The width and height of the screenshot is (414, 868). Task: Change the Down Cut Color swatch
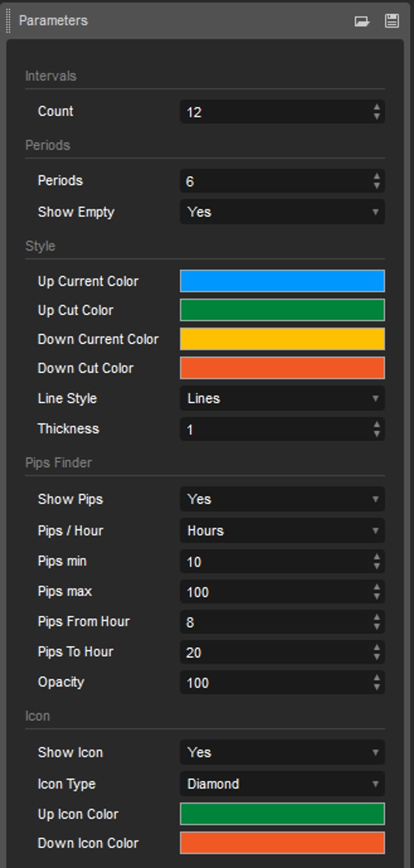[x=282, y=369]
